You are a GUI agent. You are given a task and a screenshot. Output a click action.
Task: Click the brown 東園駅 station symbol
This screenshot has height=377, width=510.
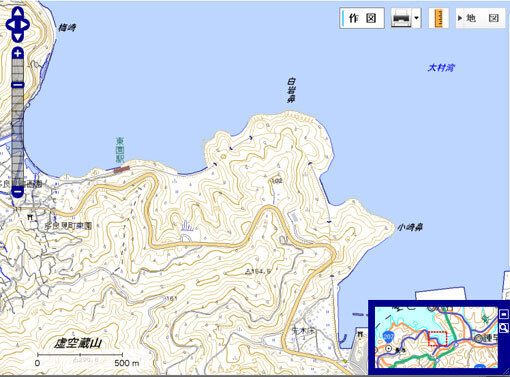click(121, 170)
